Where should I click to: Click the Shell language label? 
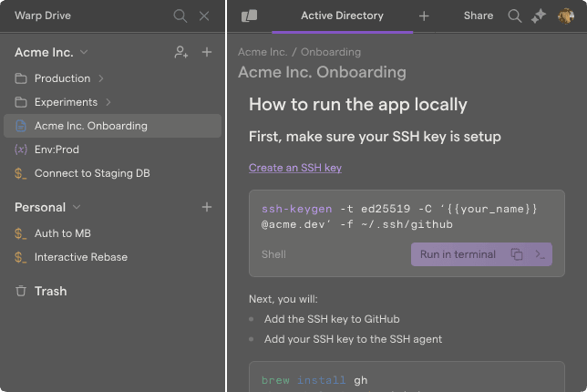273,254
